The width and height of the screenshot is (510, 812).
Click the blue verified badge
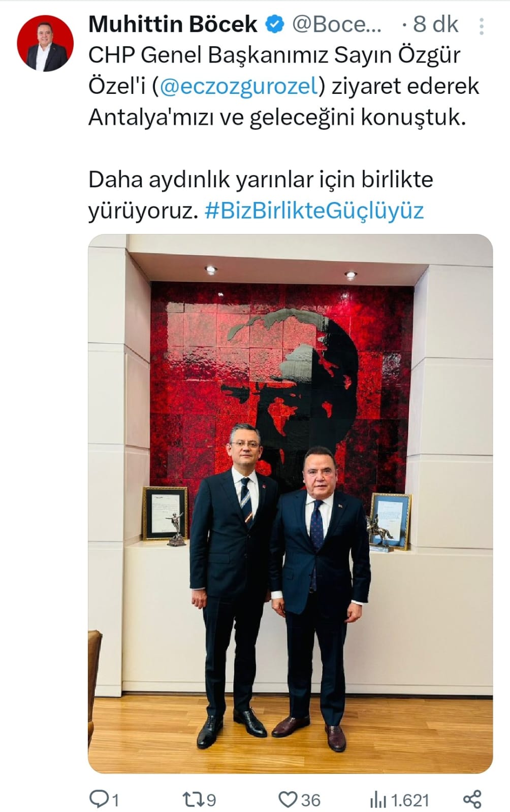[275, 24]
